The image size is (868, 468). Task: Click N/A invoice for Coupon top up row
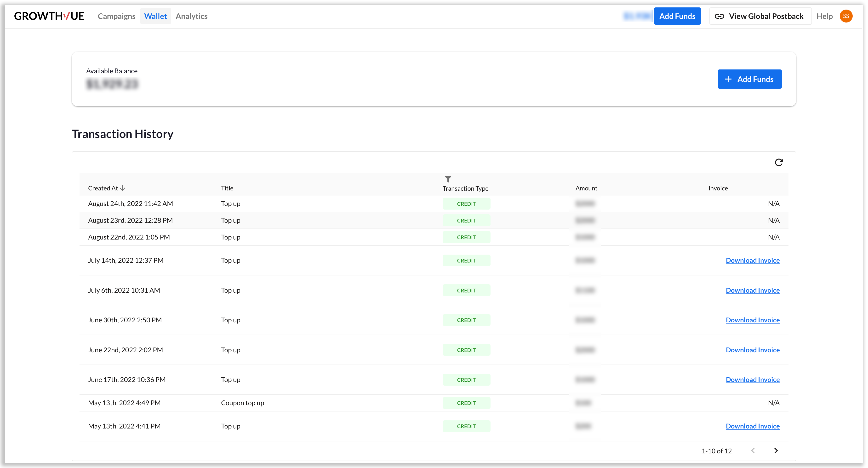774,403
